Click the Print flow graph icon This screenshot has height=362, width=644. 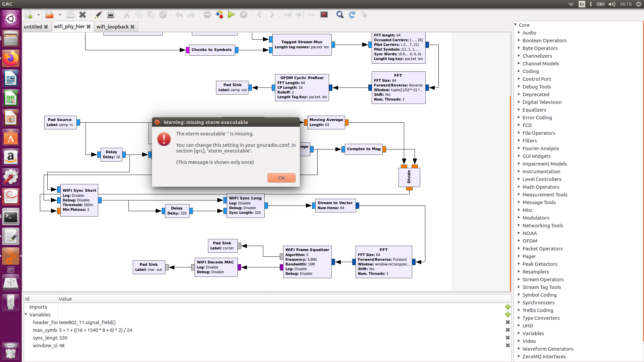(111, 15)
